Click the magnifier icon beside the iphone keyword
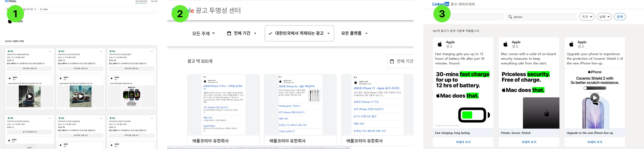This screenshot has height=149, width=644. click(x=510, y=17)
